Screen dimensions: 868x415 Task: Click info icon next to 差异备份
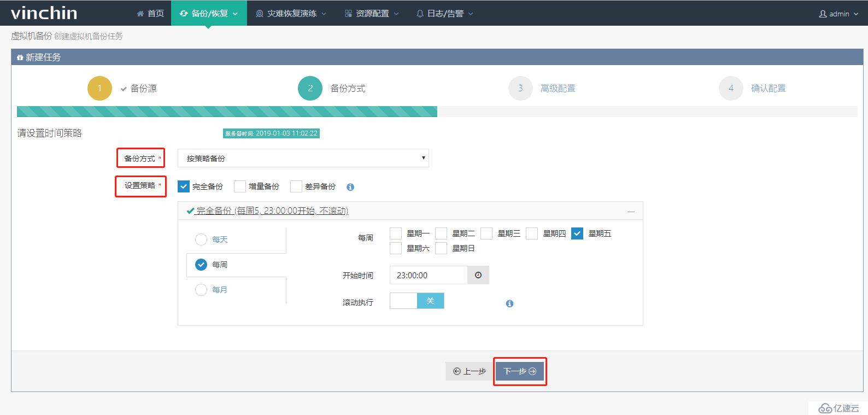350,187
